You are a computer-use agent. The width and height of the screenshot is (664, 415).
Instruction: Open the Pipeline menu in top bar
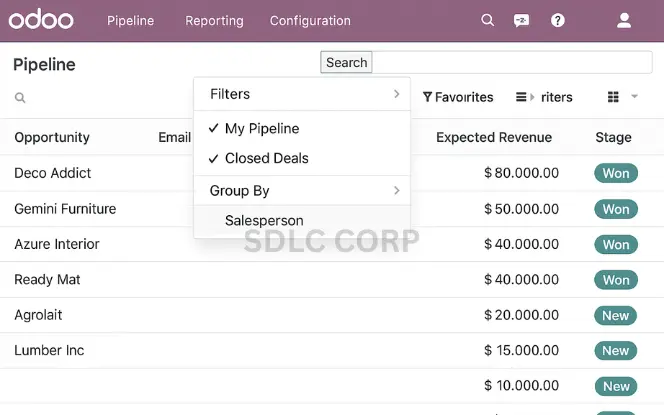click(x=130, y=21)
